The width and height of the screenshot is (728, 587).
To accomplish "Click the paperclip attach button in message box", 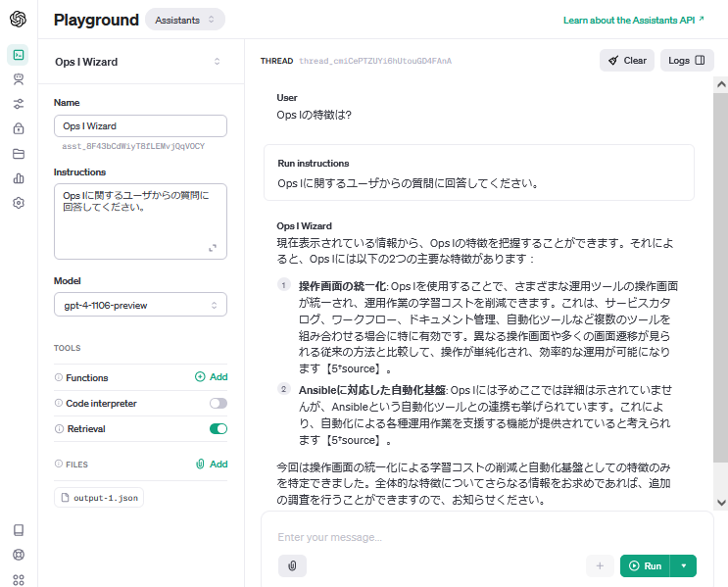I will 292,565.
